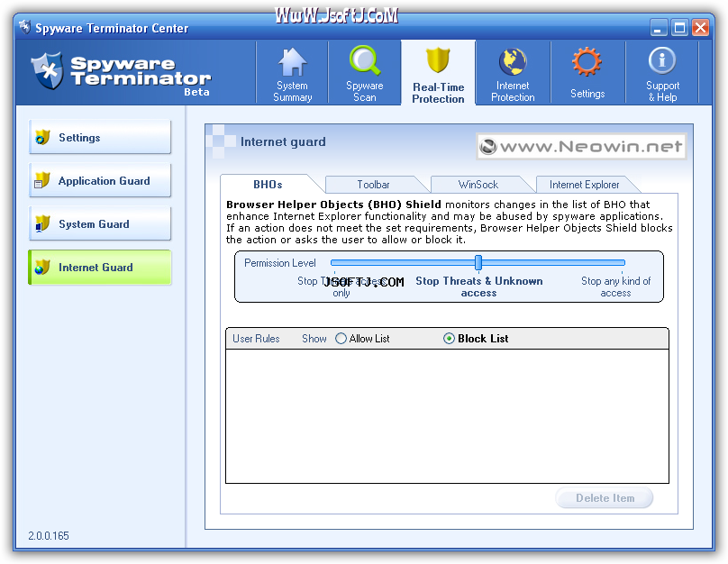
Task: Click the 'Stop Threats & Unknown access' label
Action: tap(479, 287)
